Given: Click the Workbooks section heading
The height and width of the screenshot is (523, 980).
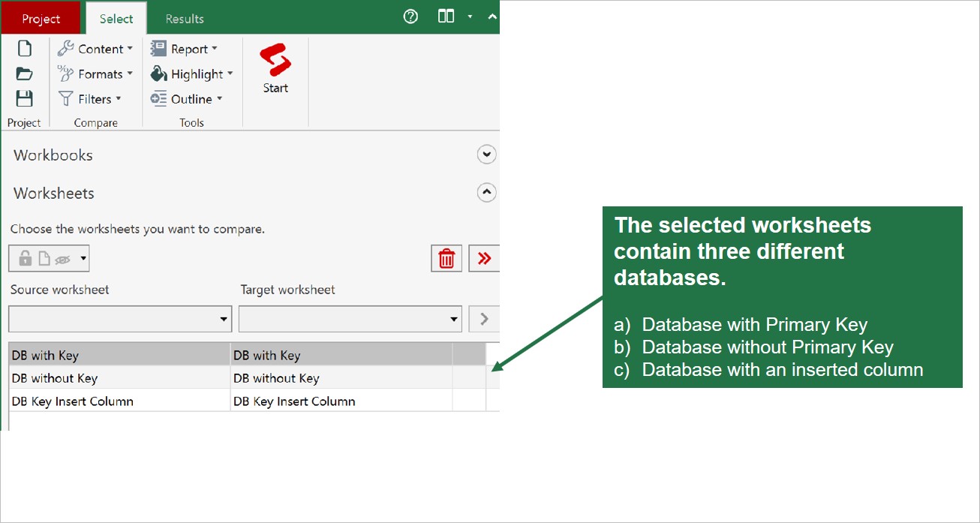Looking at the screenshot, I should tap(53, 155).
